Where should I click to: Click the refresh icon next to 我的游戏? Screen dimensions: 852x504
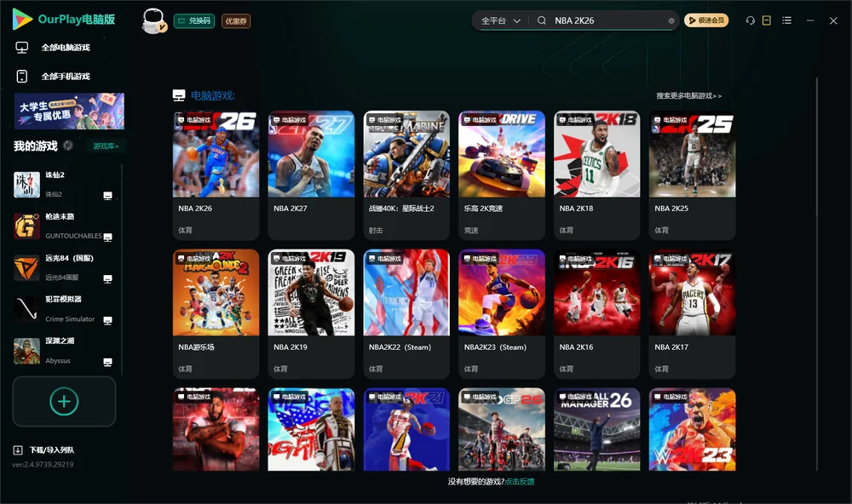[x=68, y=146]
